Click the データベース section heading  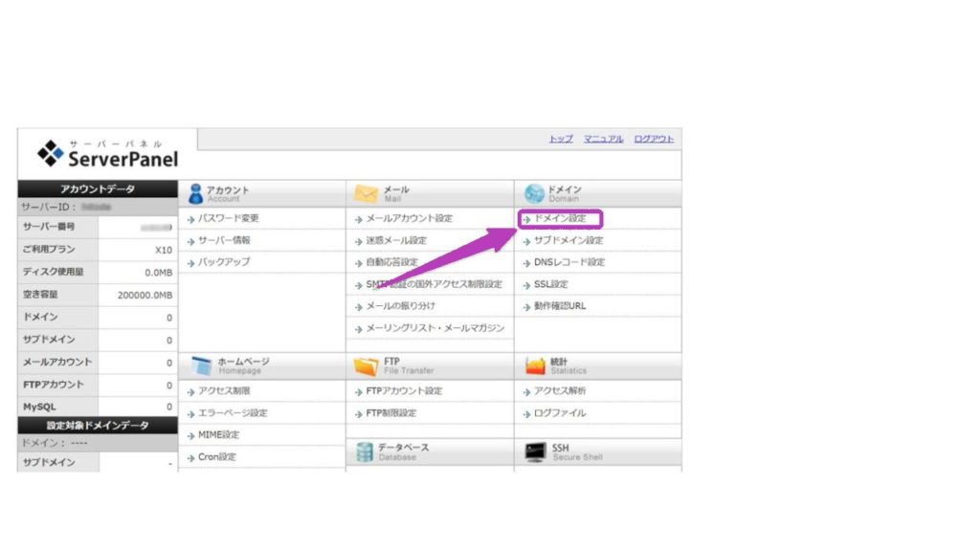404,448
